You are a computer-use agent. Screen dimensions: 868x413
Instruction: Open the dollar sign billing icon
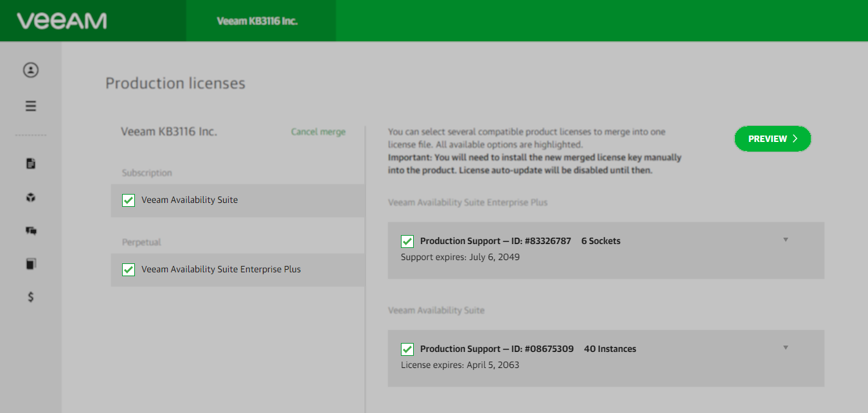point(31,297)
